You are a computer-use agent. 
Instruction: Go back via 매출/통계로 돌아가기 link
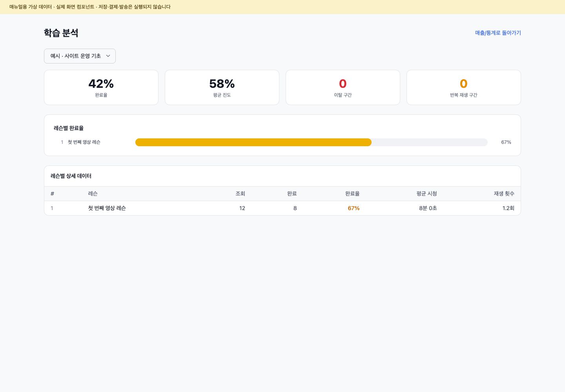pos(498,33)
